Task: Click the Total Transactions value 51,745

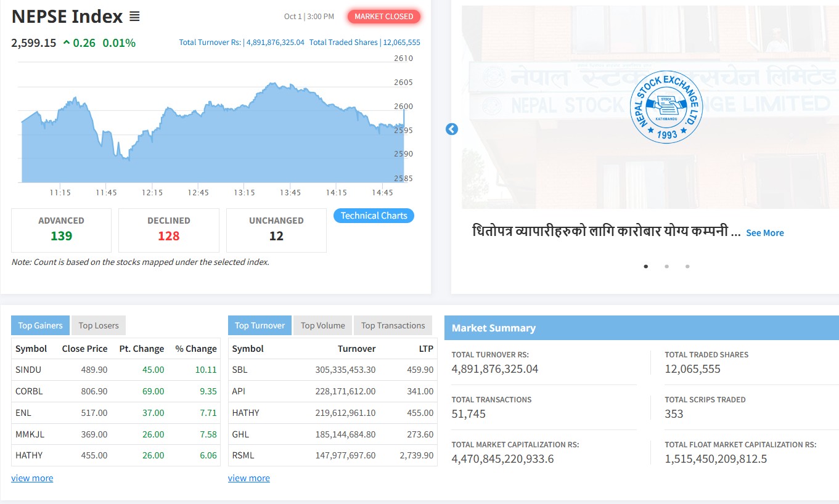Action: (x=469, y=414)
